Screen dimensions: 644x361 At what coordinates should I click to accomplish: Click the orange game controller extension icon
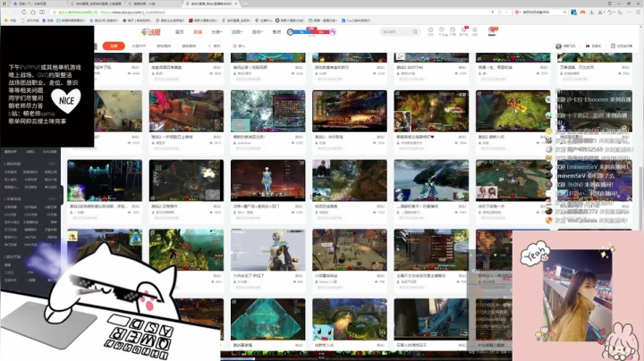(x=582, y=13)
